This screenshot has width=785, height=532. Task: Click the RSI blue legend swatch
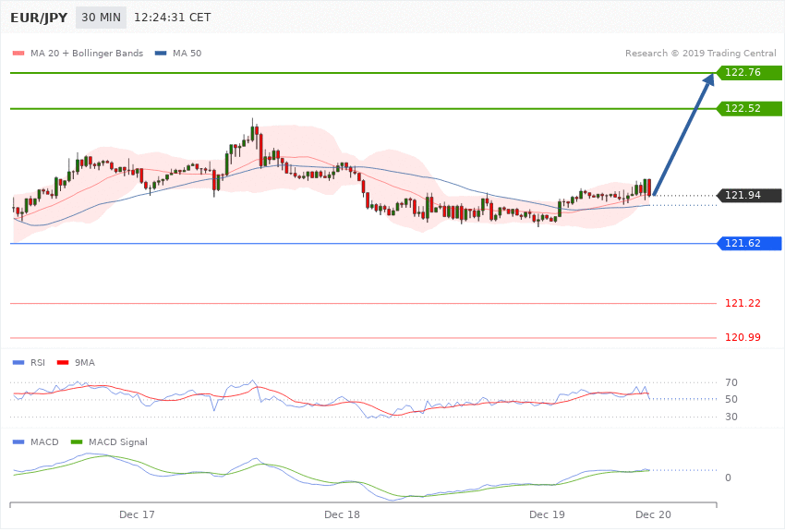[x=18, y=363]
